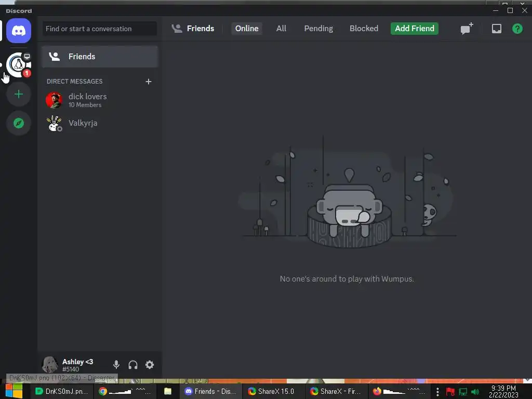Add a server with plus icon
Image resolution: width=532 pixels, height=399 pixels.
click(19, 94)
